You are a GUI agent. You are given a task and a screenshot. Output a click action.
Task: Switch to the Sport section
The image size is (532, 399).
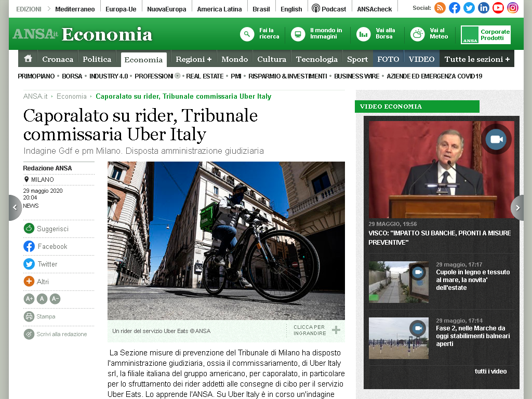point(357,59)
